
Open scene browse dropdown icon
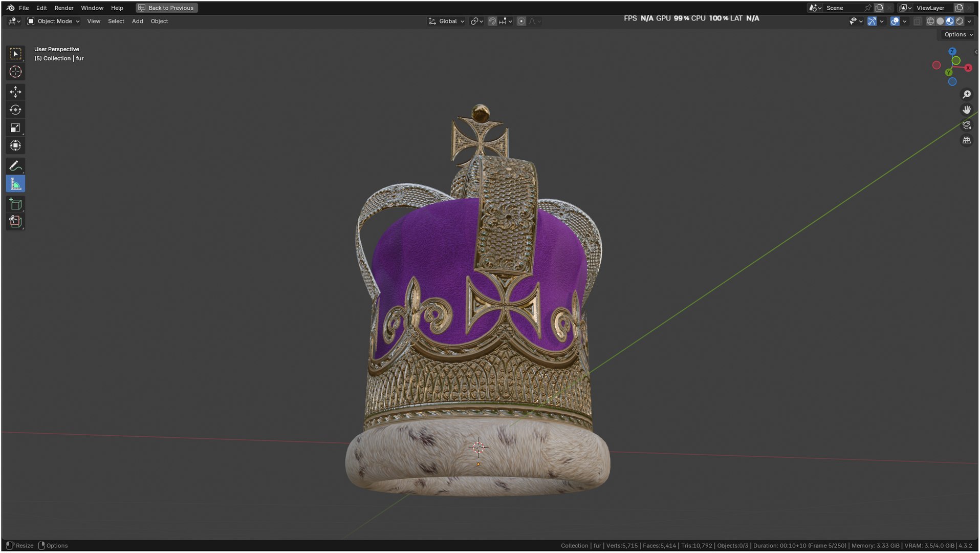[815, 8]
